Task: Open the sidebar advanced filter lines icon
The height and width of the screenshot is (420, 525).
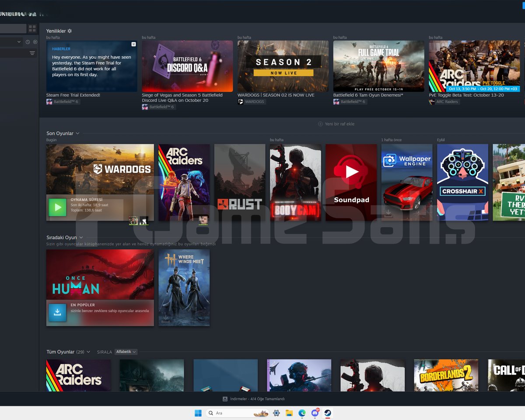Action: tap(32, 53)
